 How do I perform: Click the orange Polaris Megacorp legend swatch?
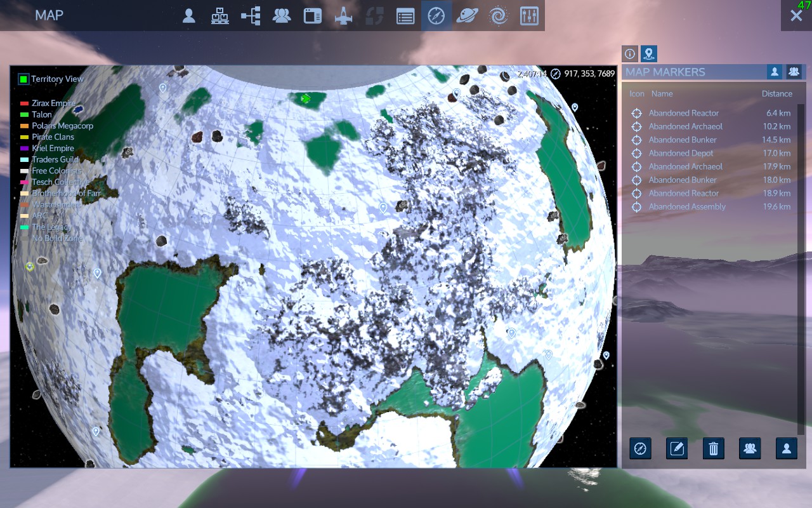click(25, 126)
